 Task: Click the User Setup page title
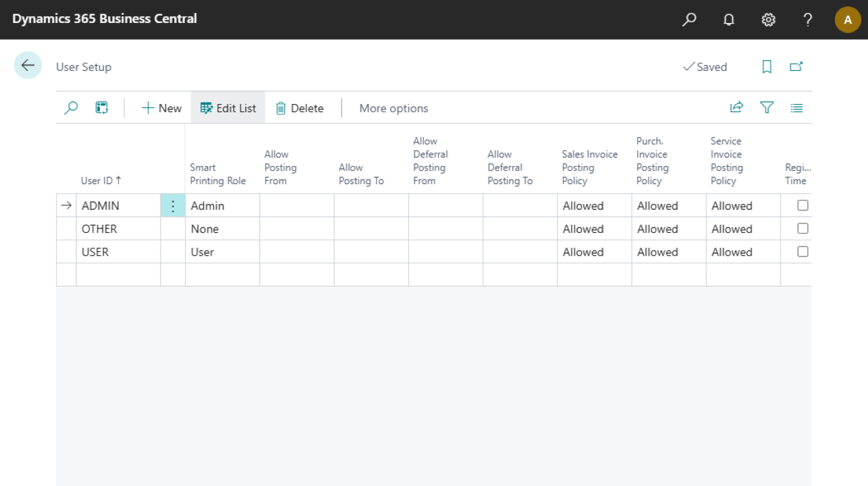(x=84, y=67)
